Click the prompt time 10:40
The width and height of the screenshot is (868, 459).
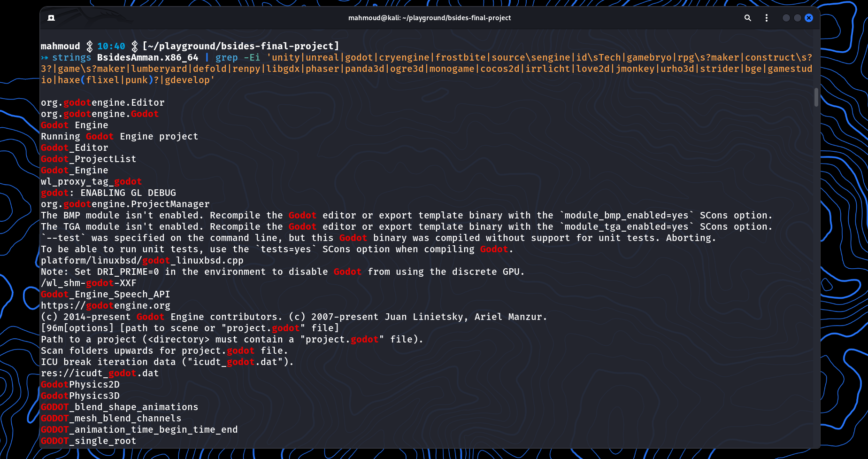point(111,46)
